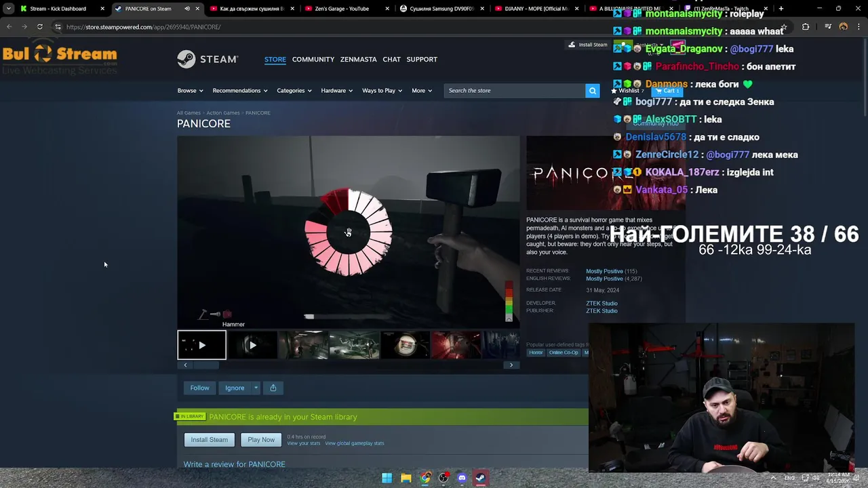Viewport: 868px width, 488px height.
Task: Open the ZTEK Studio publisher link
Action: pos(601,310)
